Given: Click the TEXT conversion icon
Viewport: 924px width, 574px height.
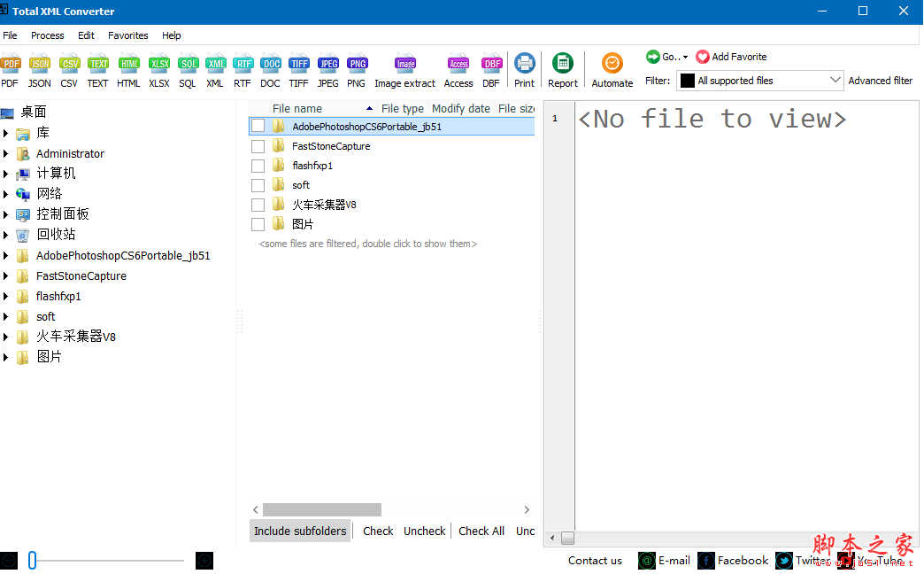Looking at the screenshot, I should [98, 64].
